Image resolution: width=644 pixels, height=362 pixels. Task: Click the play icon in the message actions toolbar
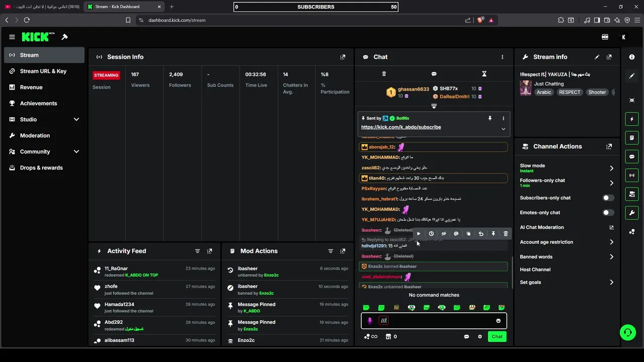pos(419,234)
